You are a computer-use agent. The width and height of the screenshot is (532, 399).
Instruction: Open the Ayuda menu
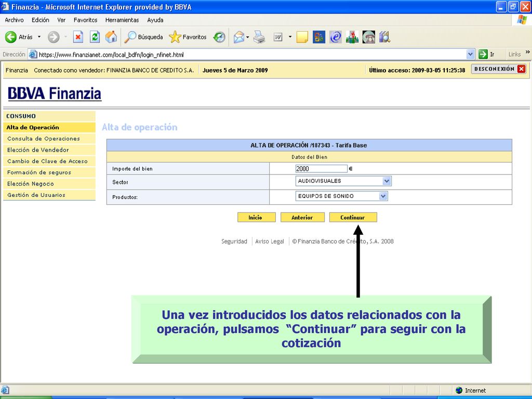pyautogui.click(x=155, y=20)
